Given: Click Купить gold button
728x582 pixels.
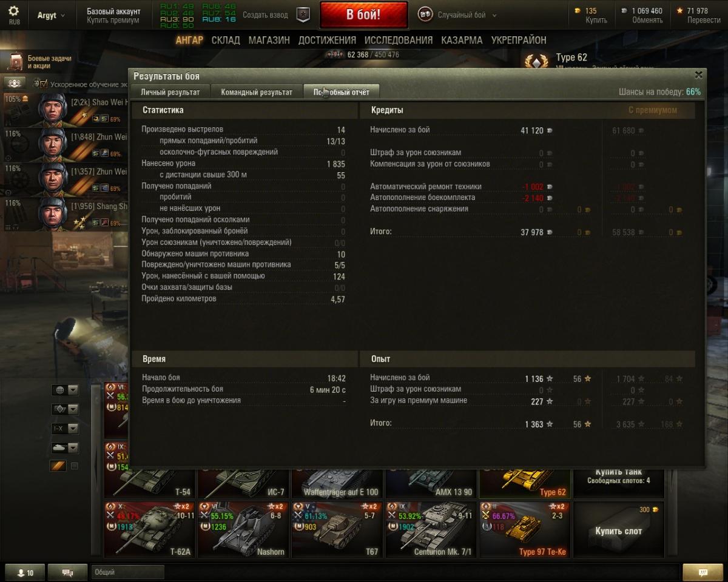Looking at the screenshot, I should click(x=596, y=20).
